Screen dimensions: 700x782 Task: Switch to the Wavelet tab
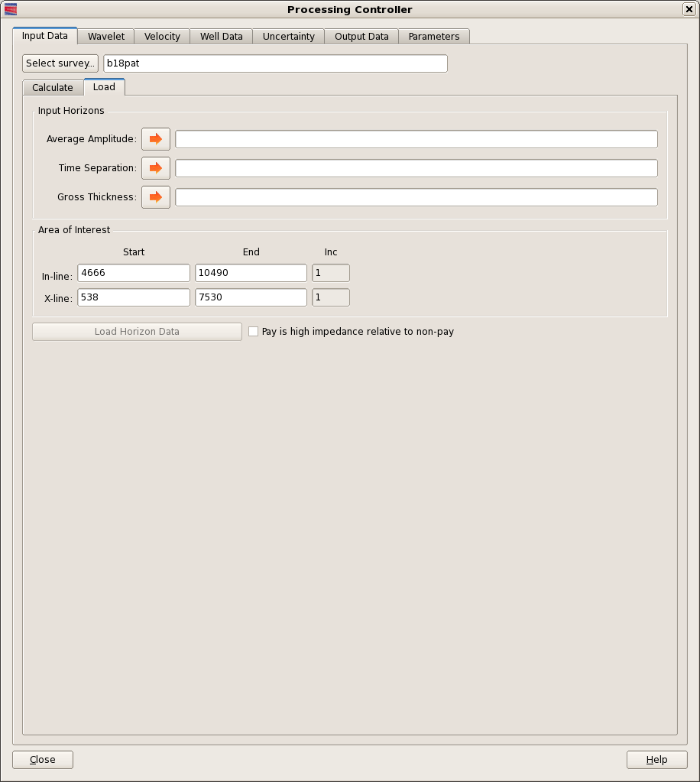point(106,37)
